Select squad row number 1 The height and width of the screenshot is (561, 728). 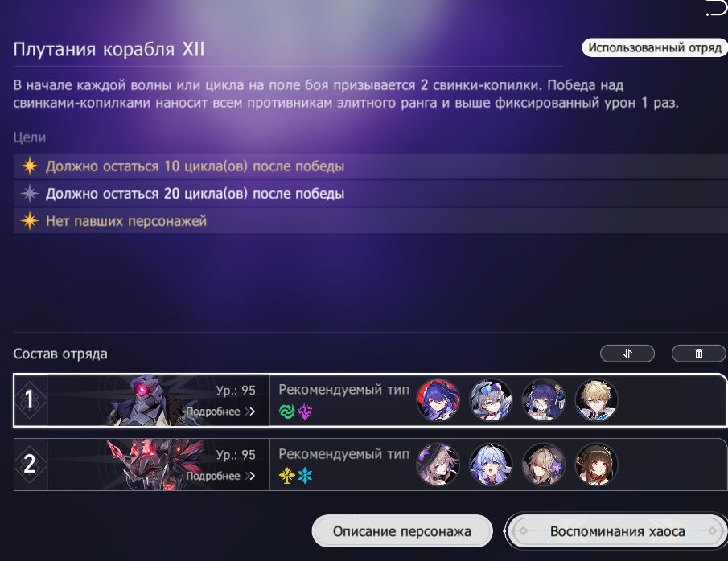[370, 400]
